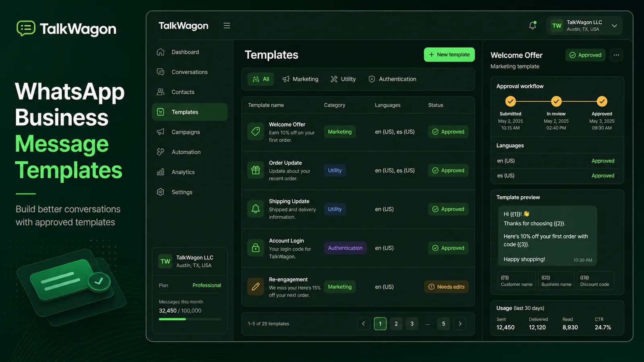Click the {{3}} Discount code variable chip
The image size is (644, 362).
[x=595, y=281]
